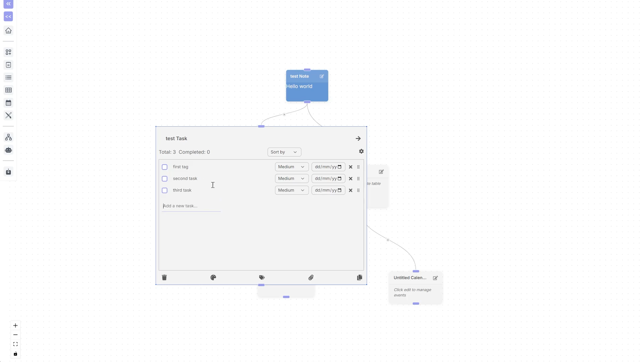Check the 'second task' checkbox
This screenshot has width=644, height=362.
[x=165, y=179]
